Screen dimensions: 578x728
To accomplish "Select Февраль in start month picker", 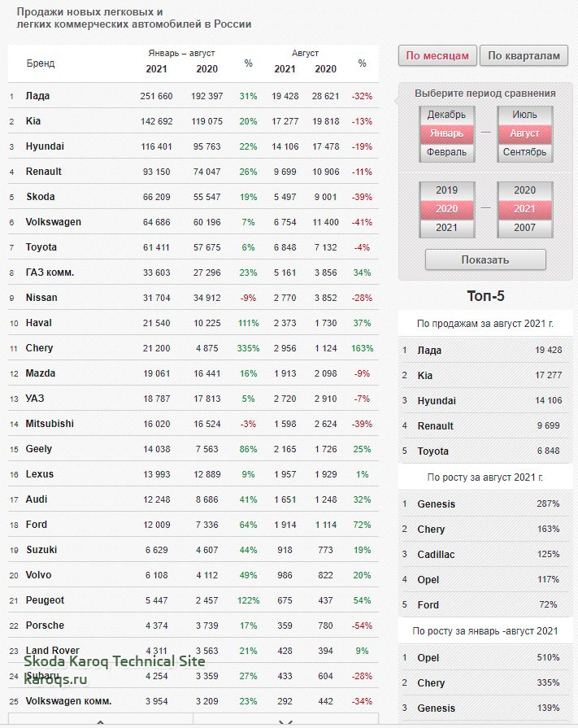I will point(446,152).
